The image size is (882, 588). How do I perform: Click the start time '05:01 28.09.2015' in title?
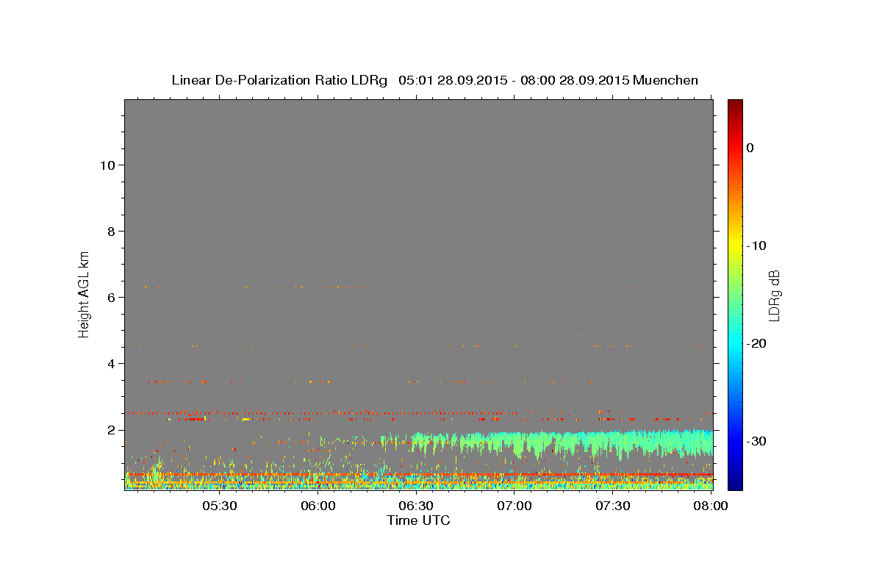453,80
